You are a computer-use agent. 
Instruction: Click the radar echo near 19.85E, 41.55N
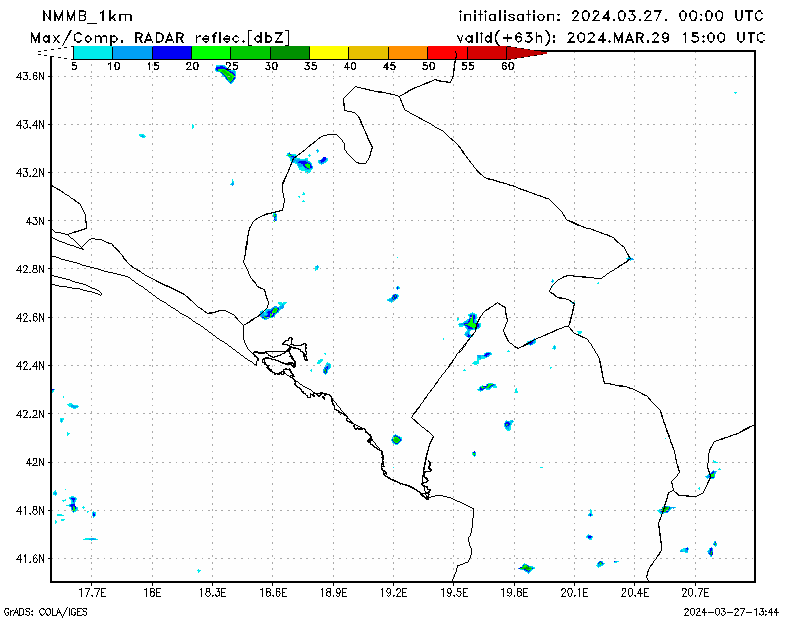pyautogui.click(x=527, y=568)
